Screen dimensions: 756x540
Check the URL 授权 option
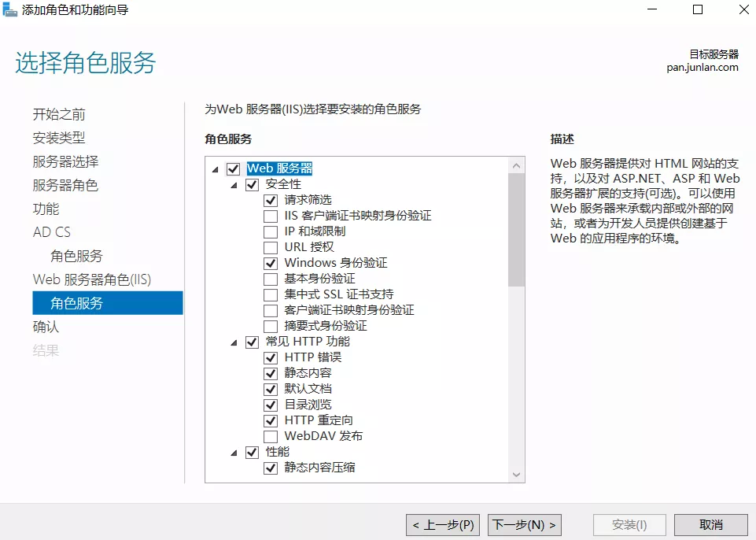pos(271,247)
